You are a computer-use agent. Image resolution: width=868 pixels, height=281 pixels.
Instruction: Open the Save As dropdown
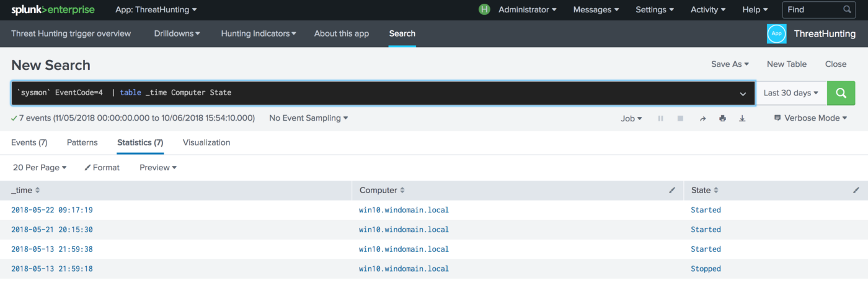coord(730,64)
